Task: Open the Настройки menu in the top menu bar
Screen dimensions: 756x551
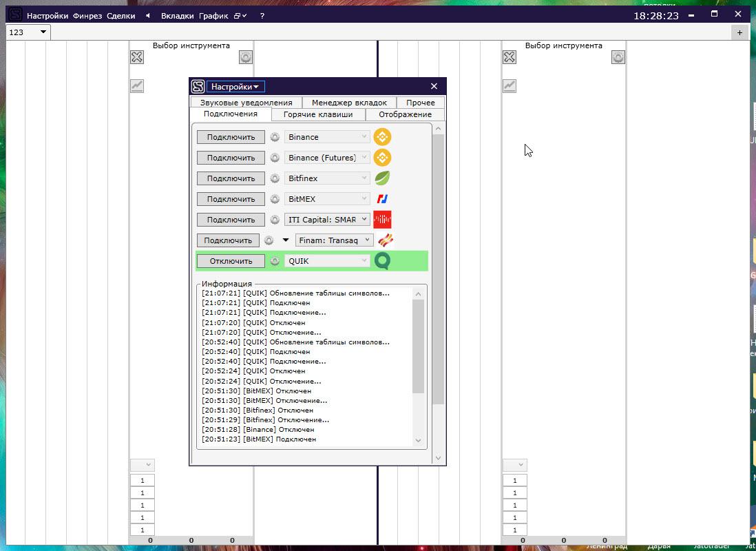Action: tap(48, 16)
